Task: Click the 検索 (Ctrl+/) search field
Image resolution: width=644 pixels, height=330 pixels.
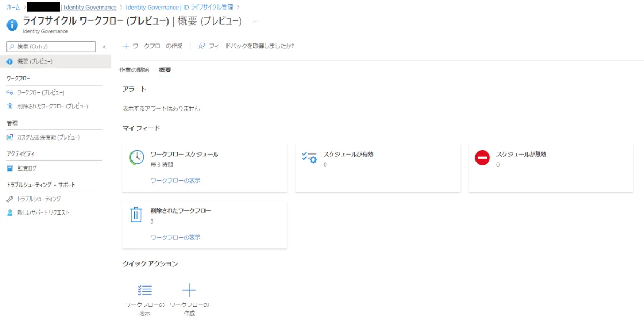Action: (51, 47)
